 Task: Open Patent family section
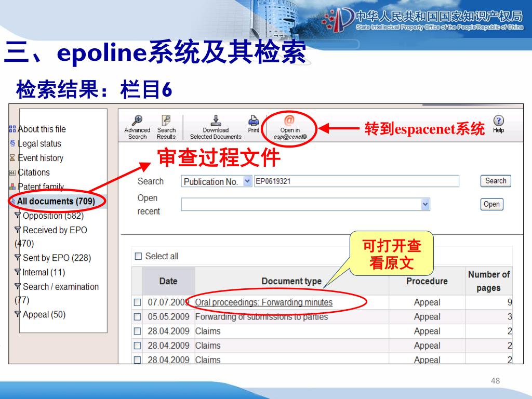[x=41, y=187]
